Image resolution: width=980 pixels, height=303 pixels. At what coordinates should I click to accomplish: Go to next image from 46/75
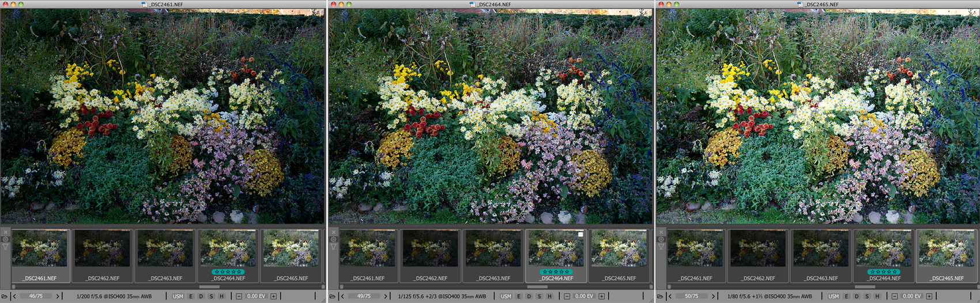coord(58,296)
